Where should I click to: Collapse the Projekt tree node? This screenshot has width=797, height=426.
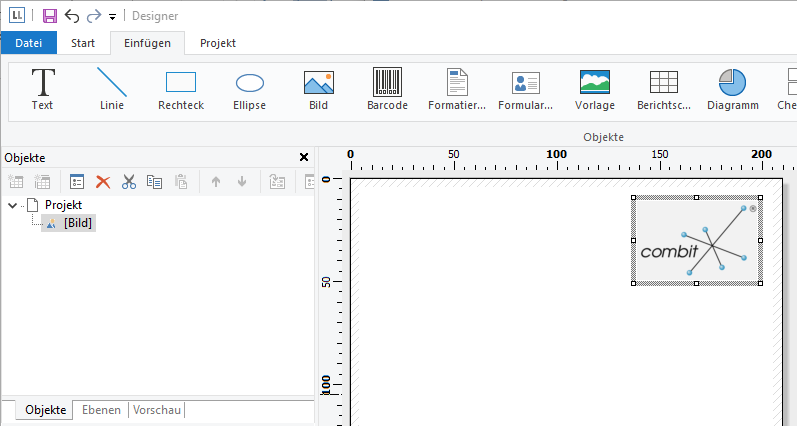[x=12, y=205]
